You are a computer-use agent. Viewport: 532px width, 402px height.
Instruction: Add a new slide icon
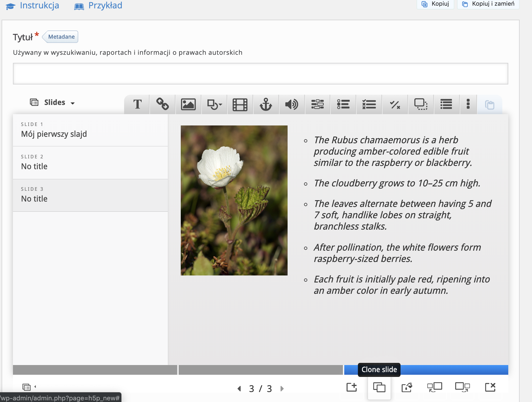[x=352, y=387]
